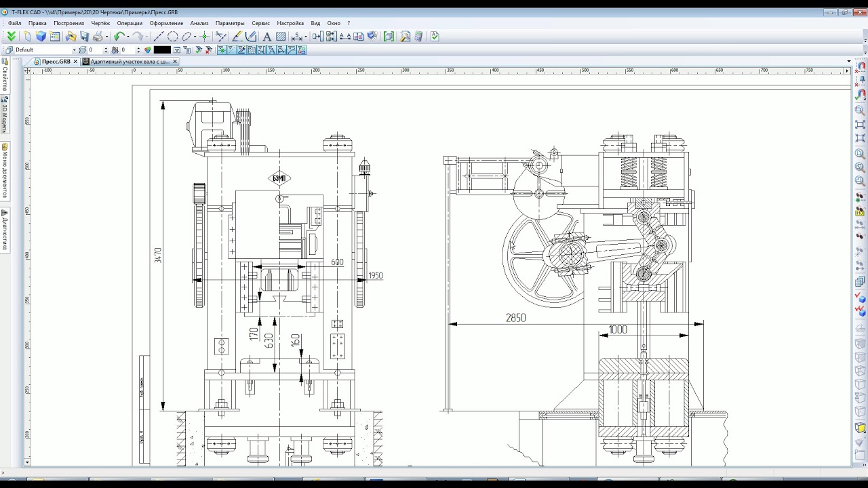This screenshot has width=868, height=488.
Task: Save the document with the diskette icon
Action: click(84, 37)
